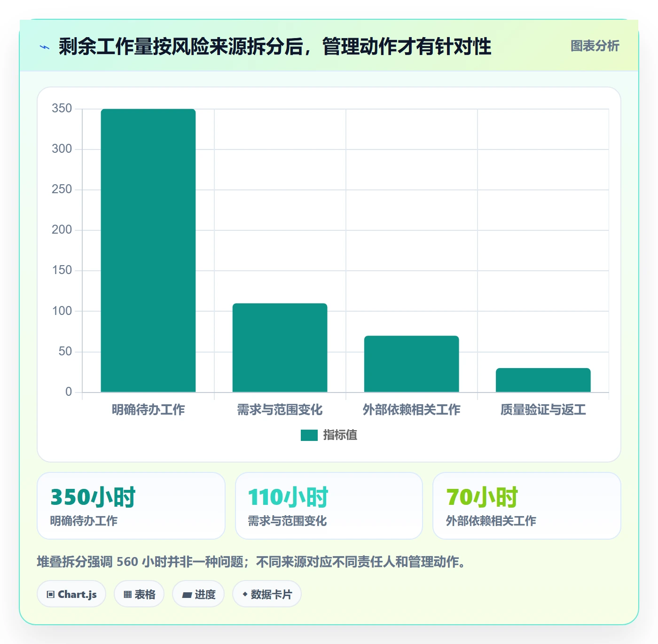This screenshot has height=644, width=658.
Task: Click the 70小时 stat value
Action: point(482,497)
